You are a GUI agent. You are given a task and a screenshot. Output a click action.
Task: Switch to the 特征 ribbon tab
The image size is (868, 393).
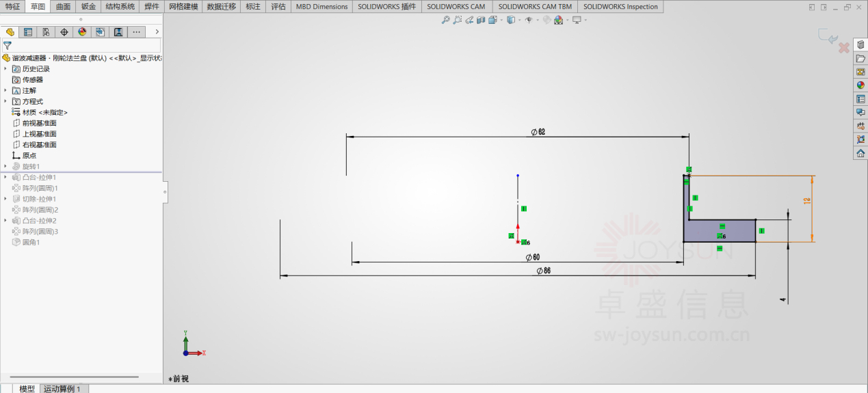12,7
